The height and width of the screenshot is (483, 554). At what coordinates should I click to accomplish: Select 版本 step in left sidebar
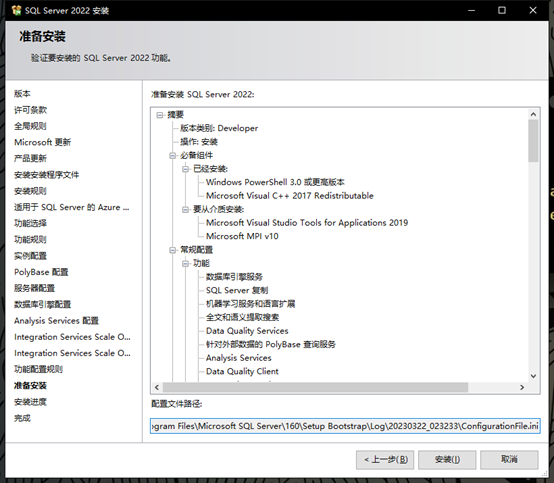pos(22,94)
